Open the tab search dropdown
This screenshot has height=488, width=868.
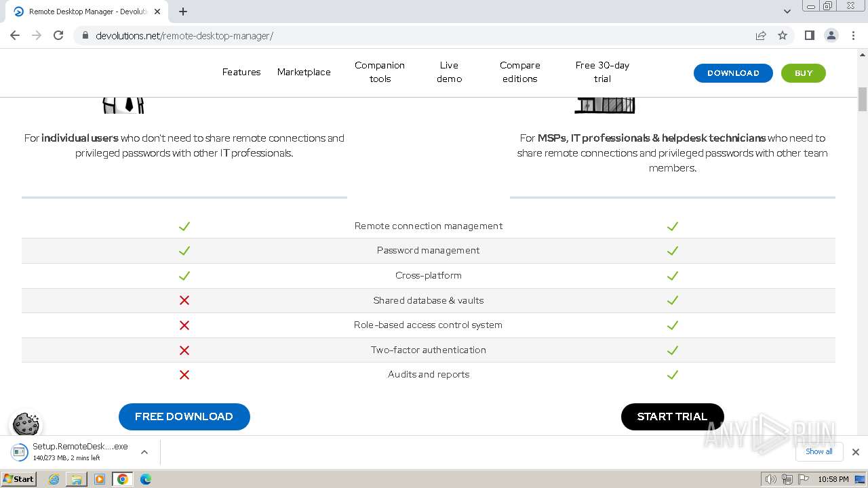point(787,12)
